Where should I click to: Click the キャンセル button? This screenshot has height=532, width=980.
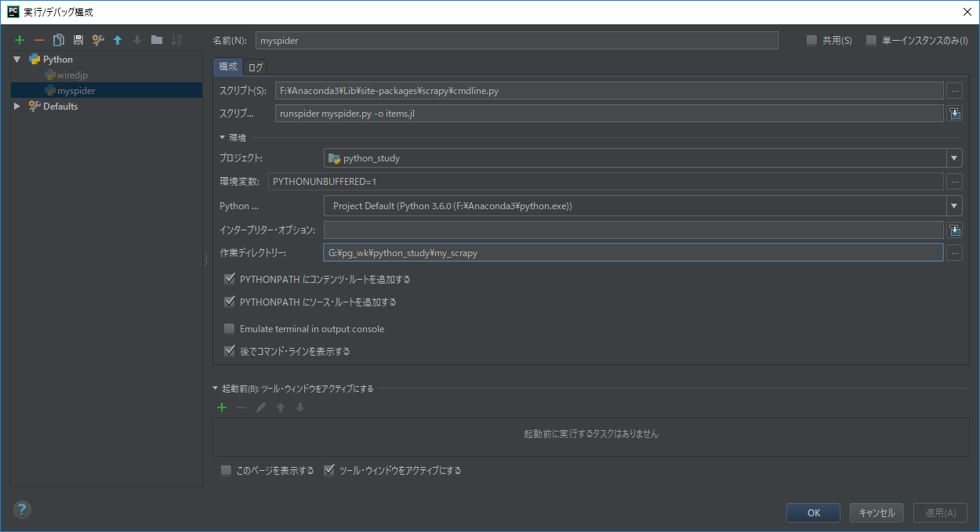(877, 512)
